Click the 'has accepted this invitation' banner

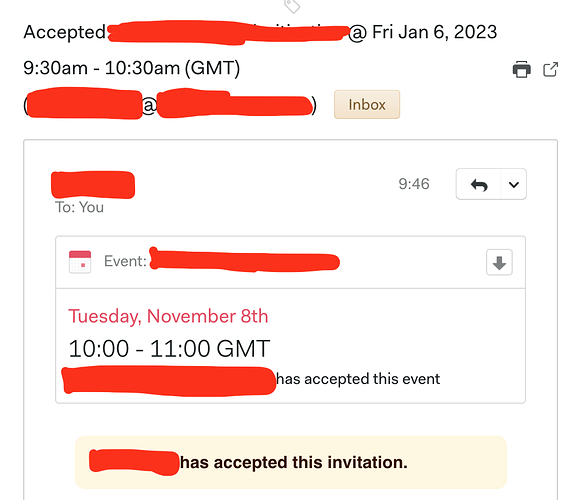coord(291,462)
